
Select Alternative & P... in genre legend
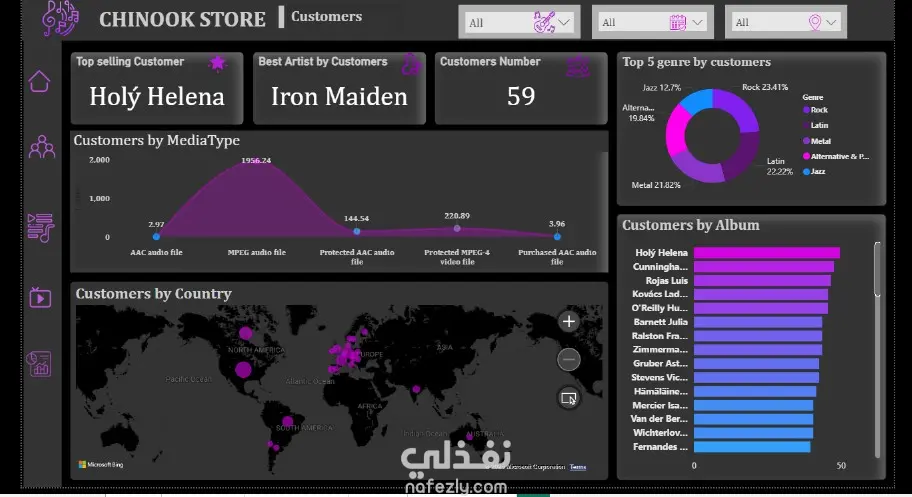click(836, 156)
